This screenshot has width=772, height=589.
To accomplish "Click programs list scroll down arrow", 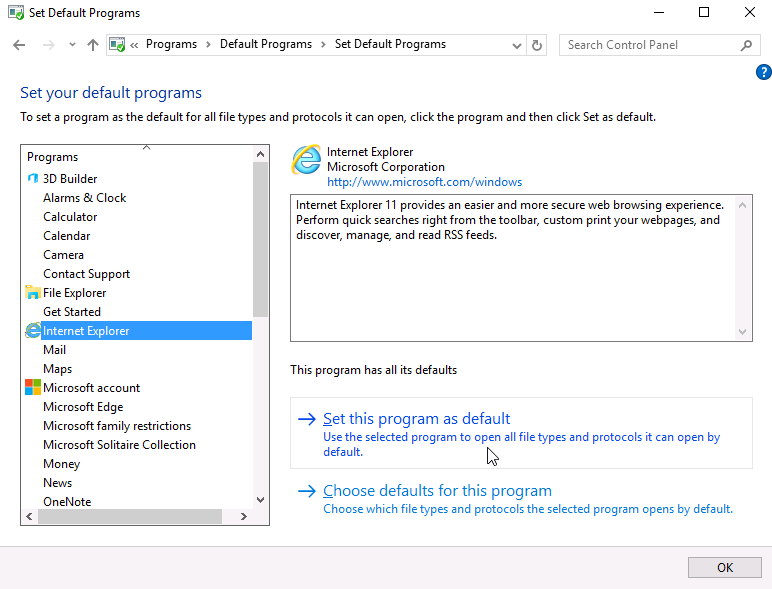I will 260,500.
